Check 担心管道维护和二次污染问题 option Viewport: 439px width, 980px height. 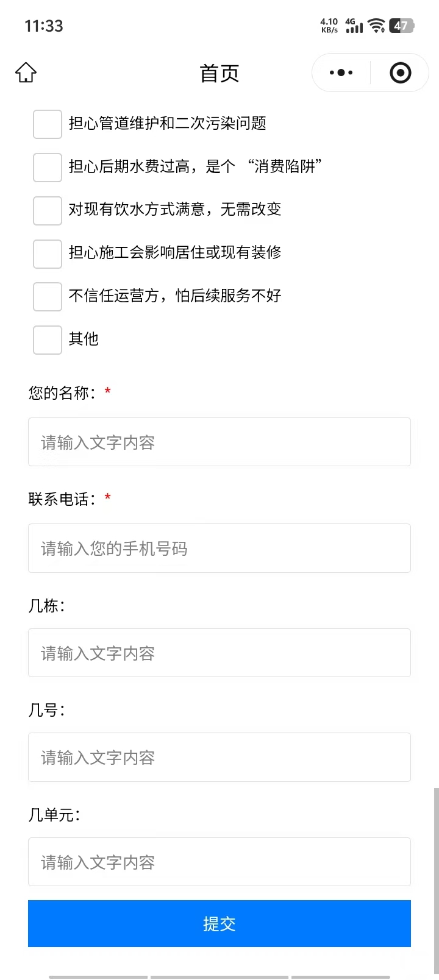click(48, 124)
